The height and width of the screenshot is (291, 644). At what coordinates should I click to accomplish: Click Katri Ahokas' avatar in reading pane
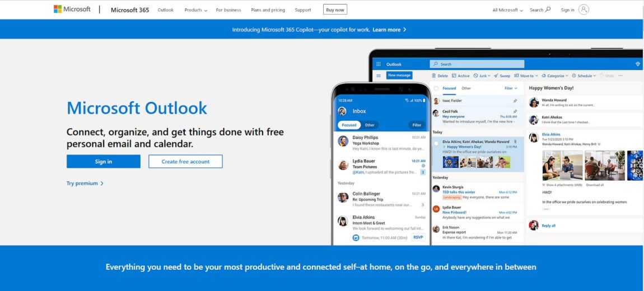pos(534,120)
